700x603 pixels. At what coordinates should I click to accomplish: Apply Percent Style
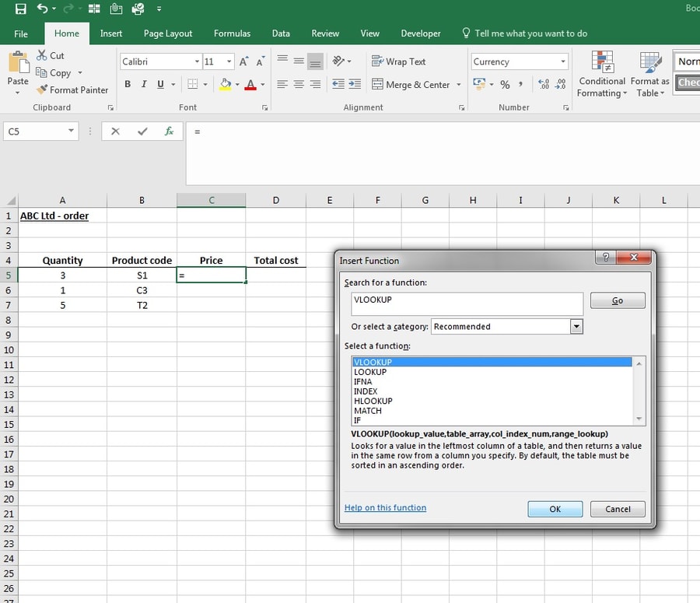tap(505, 84)
